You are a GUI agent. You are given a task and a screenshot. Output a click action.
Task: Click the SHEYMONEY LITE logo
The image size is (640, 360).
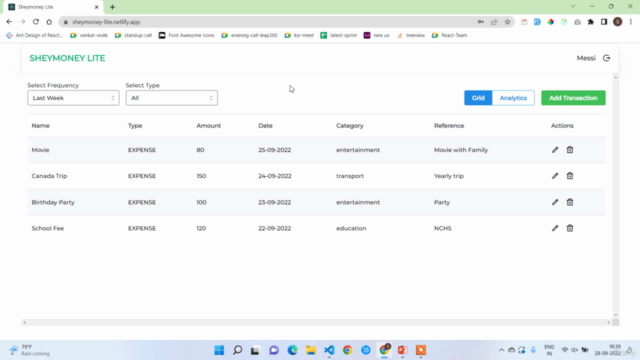(x=67, y=58)
